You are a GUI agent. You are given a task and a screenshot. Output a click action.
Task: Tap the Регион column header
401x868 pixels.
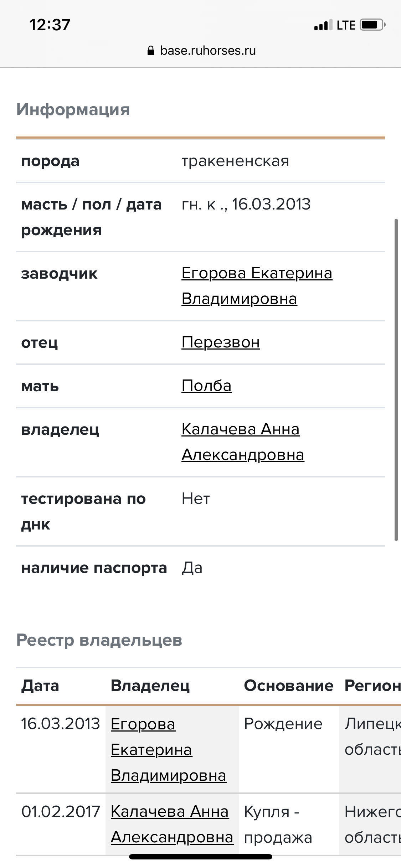[372, 686]
